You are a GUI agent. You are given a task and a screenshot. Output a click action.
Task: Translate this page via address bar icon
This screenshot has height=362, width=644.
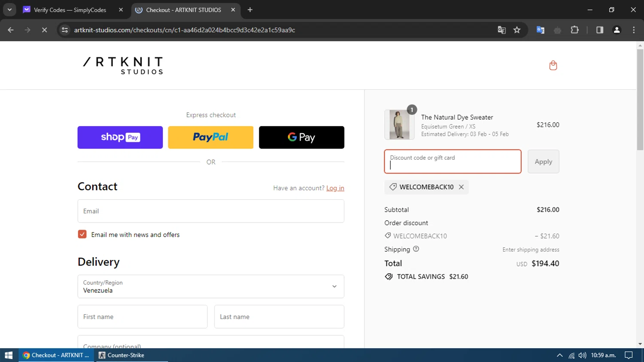tap(501, 30)
